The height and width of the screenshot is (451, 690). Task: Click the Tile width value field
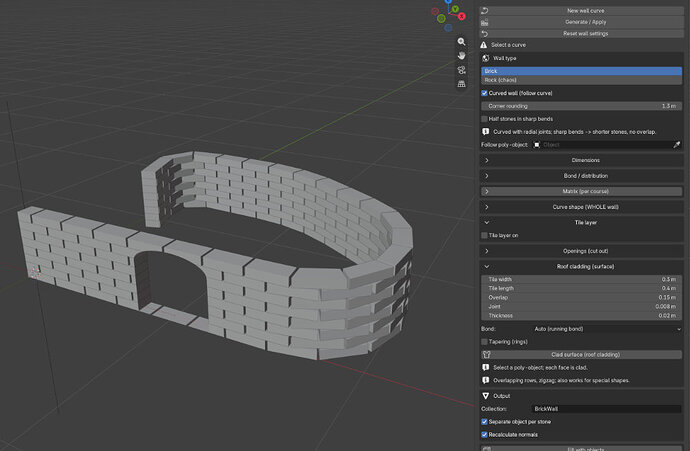581,279
